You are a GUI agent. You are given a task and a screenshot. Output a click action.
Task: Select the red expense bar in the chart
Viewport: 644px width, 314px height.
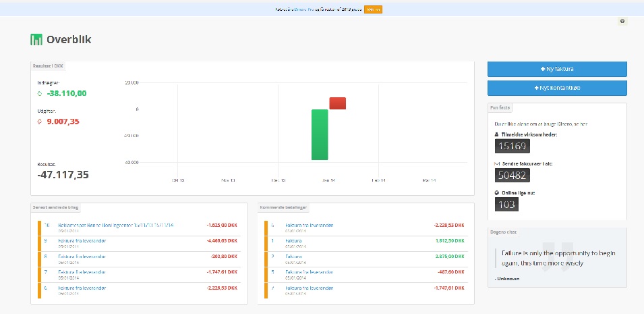pyautogui.click(x=337, y=103)
